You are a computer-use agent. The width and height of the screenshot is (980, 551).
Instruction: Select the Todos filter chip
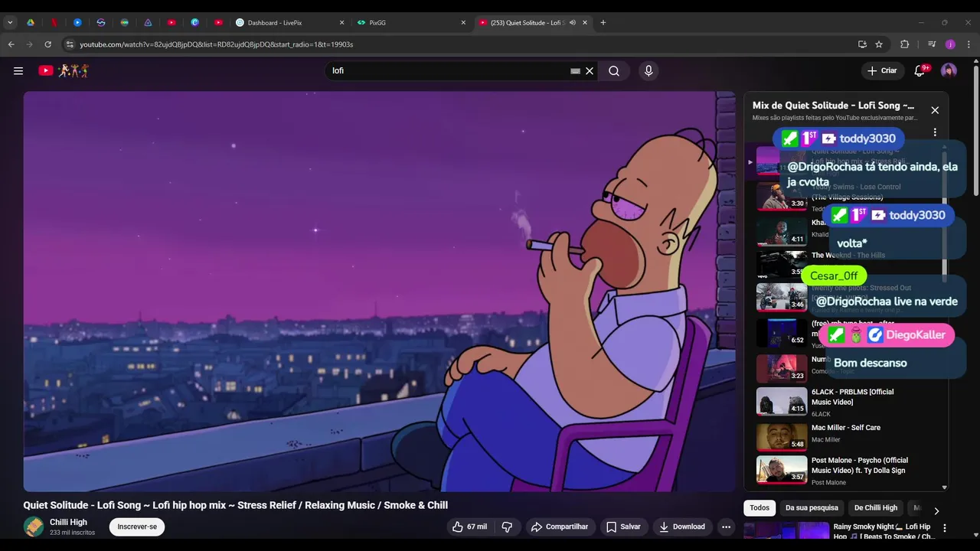[x=759, y=508]
